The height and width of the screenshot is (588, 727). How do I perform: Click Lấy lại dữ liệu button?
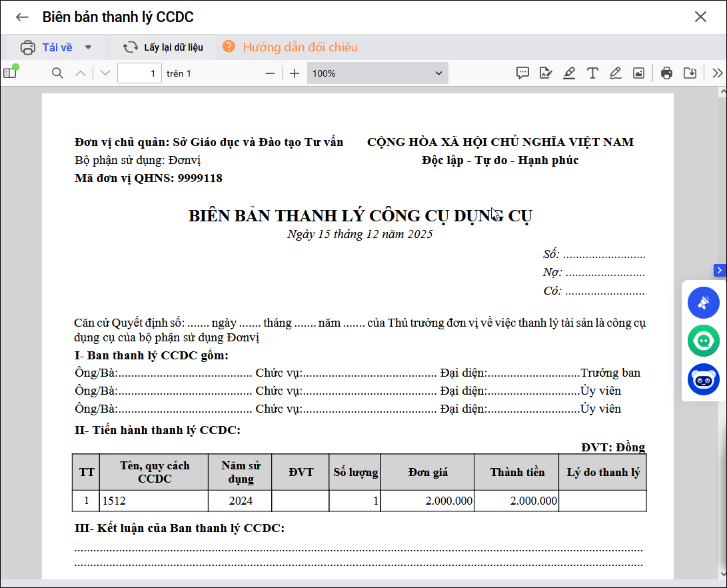click(x=163, y=47)
